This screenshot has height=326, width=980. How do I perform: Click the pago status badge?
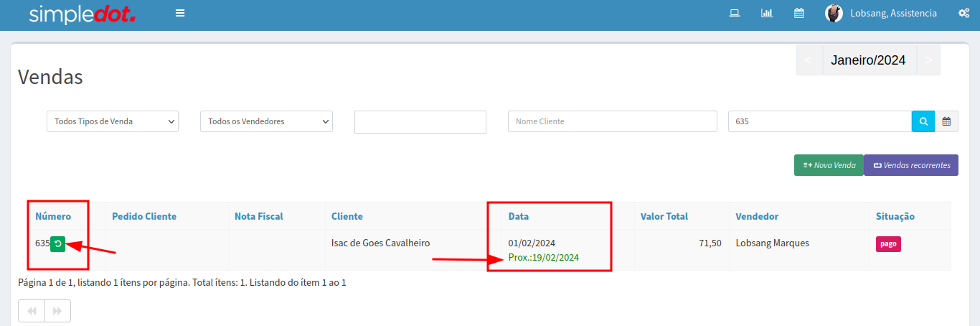point(888,244)
